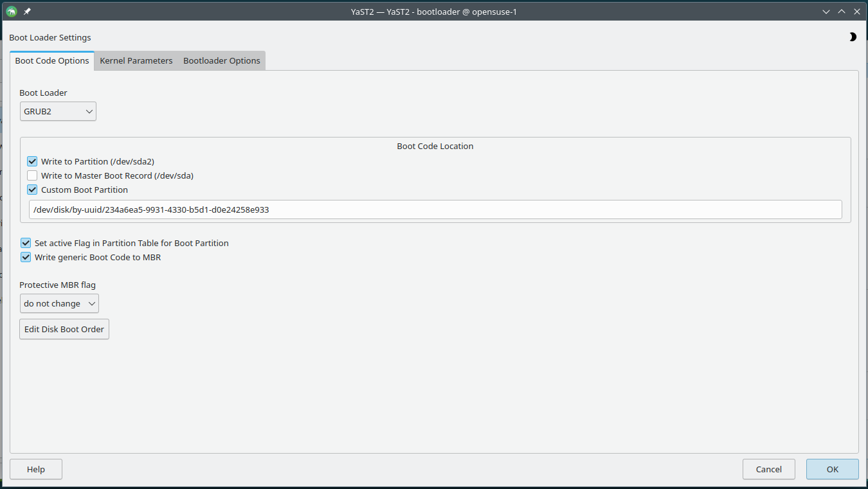Expand the Protective MBR flag dropdown
868x489 pixels.
59,304
